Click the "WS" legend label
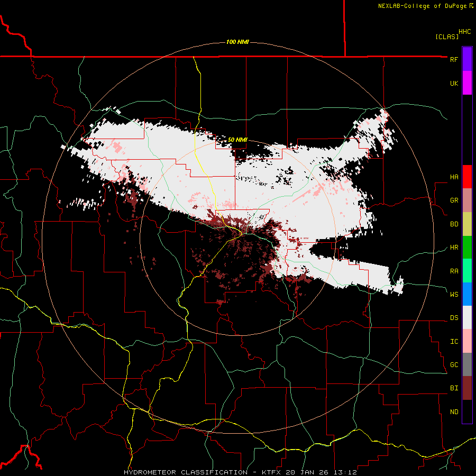This screenshot has width=476, height=476. pyautogui.click(x=454, y=295)
